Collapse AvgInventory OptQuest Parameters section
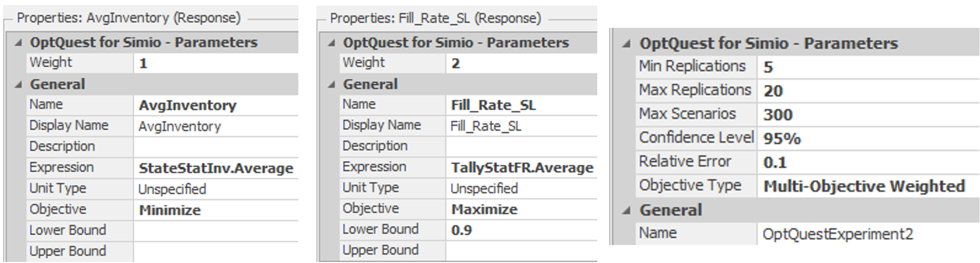 tap(19, 43)
